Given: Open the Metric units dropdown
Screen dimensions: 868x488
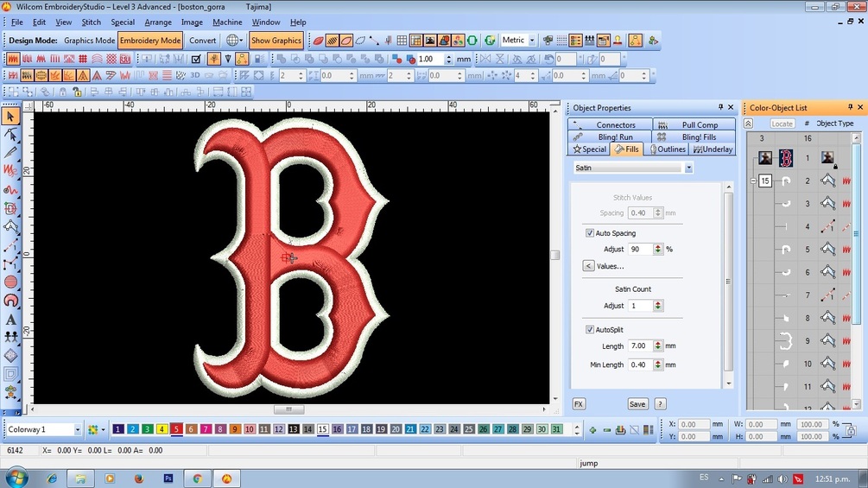Looking at the screenshot, I should click(532, 41).
